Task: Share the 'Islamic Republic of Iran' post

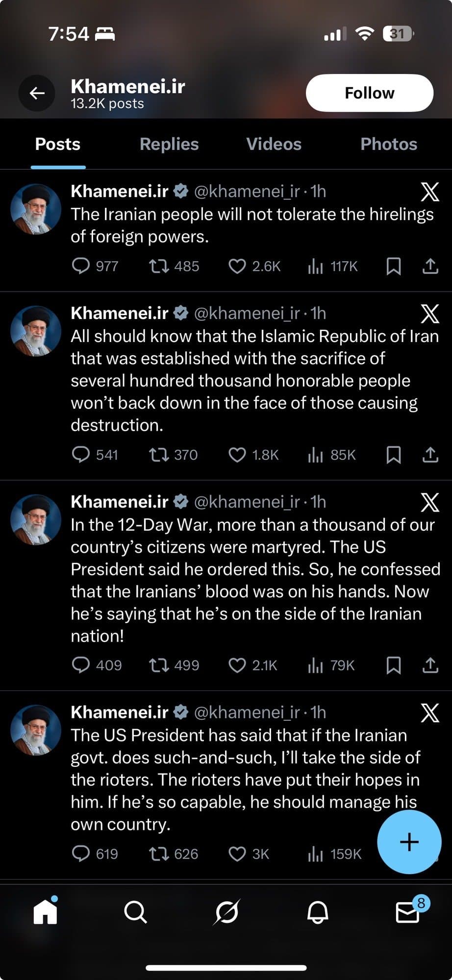Action: click(430, 455)
